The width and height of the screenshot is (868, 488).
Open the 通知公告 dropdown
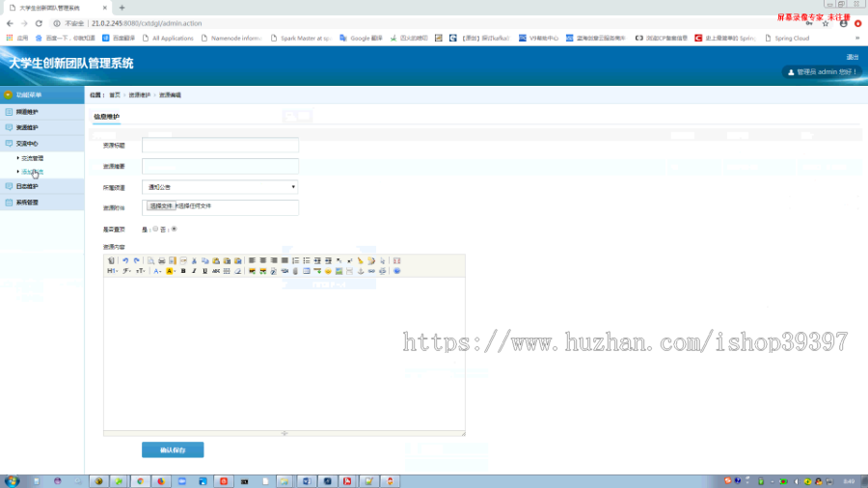220,187
